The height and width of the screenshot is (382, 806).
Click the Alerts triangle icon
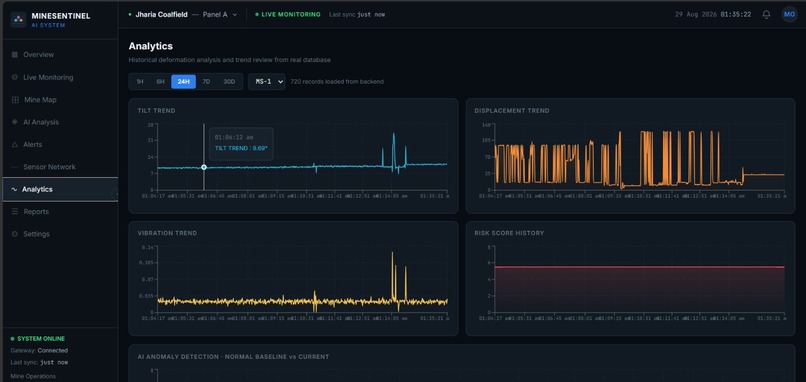14,144
